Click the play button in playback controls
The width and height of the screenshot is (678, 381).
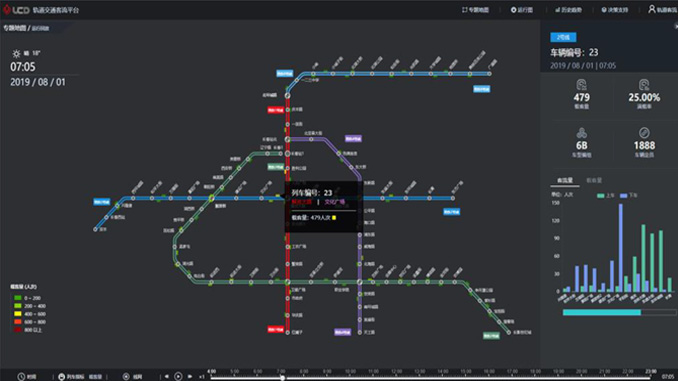coord(178,376)
